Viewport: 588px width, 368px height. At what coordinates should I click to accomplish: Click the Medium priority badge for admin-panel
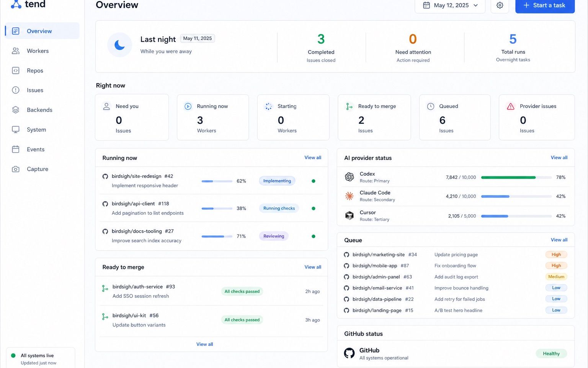[x=556, y=277]
